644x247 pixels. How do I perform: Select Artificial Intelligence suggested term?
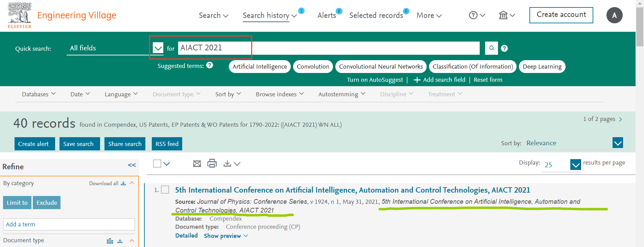[x=260, y=67]
